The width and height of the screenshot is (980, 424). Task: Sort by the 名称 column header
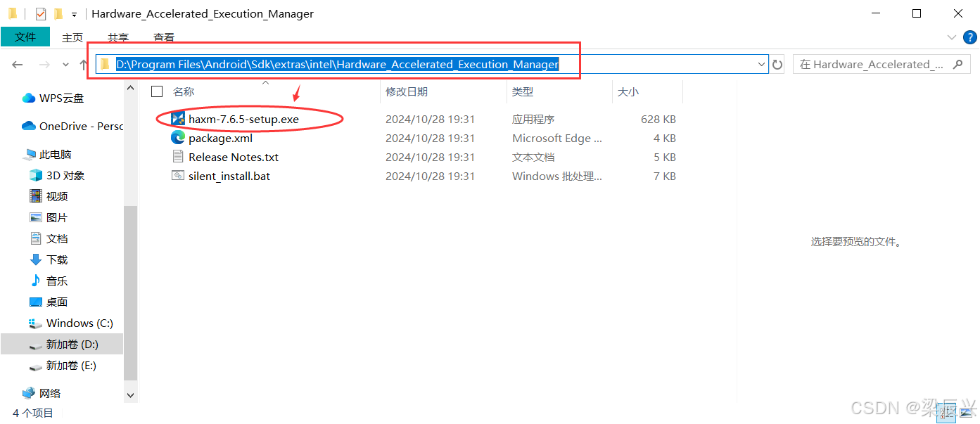(184, 91)
